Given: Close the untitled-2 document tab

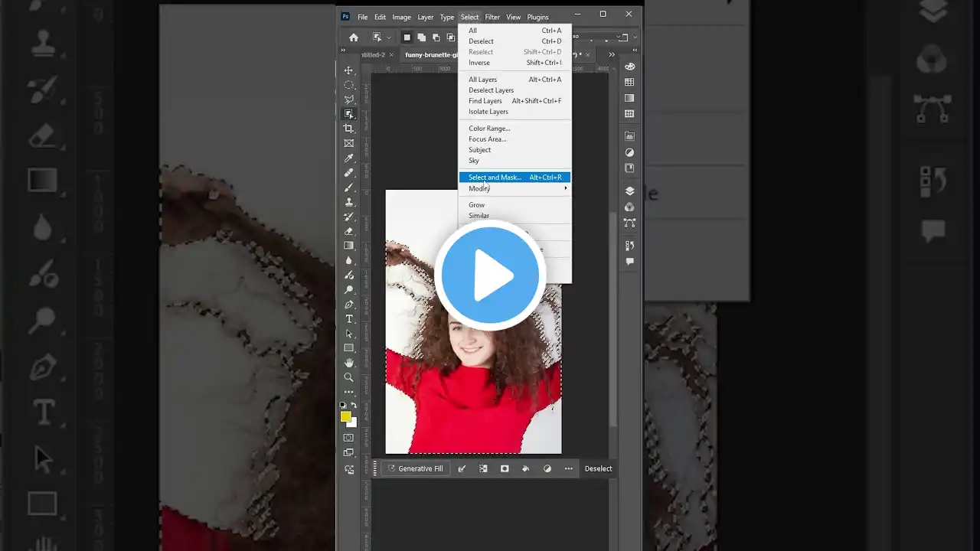Looking at the screenshot, I should pos(391,55).
